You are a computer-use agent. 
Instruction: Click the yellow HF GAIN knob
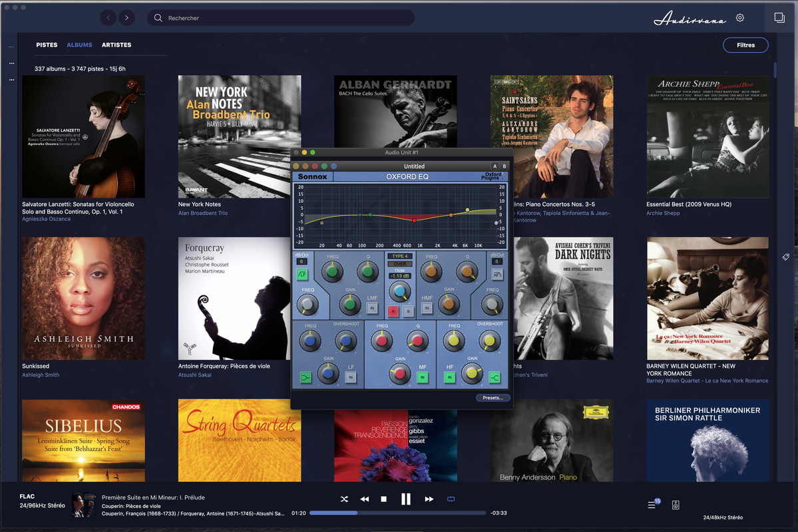[472, 374]
